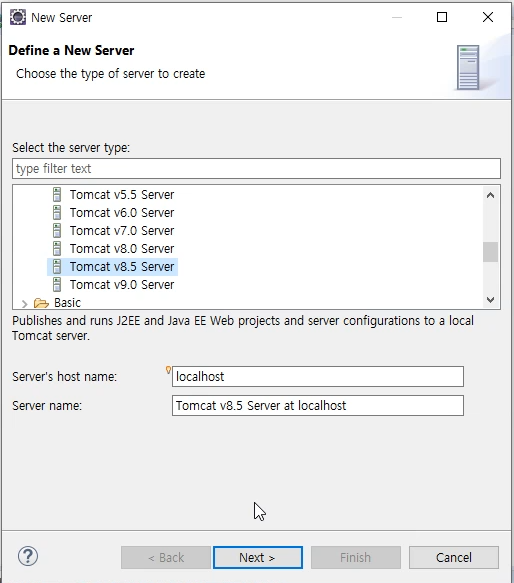Screen dimensions: 514x583
Task: Select Tomcat v8.5 Server row
Action: click(112, 267)
